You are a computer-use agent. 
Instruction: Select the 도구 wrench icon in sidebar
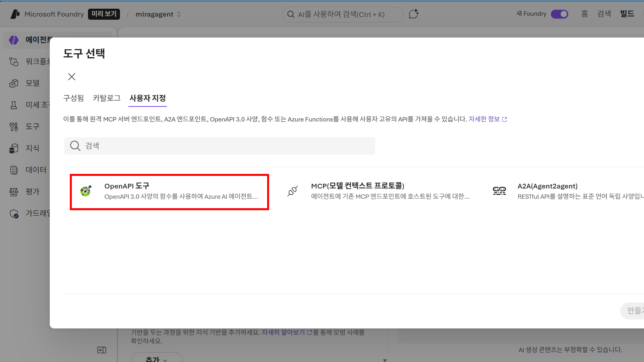[13, 126]
